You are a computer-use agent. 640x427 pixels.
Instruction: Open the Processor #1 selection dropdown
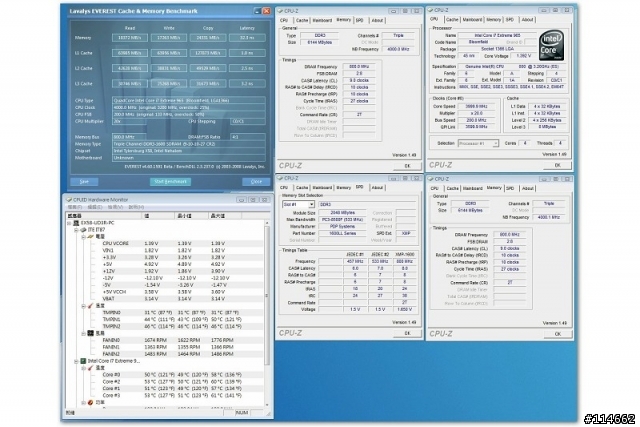pyautogui.click(x=495, y=143)
